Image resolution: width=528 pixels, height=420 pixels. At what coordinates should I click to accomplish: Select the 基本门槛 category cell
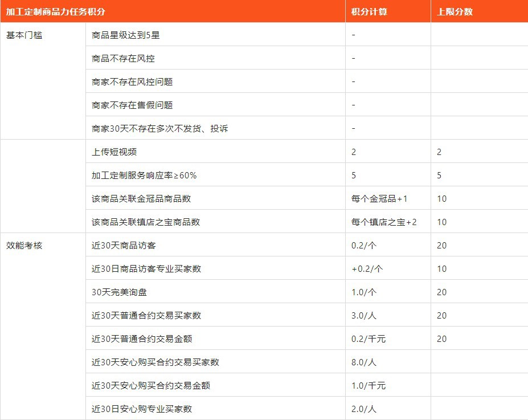click(x=20, y=34)
